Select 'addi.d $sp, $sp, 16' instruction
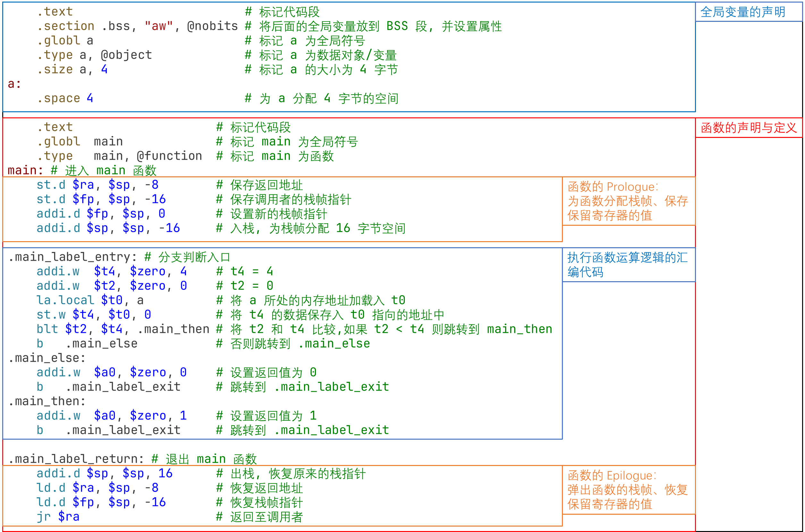The image size is (805, 532). coord(105,473)
